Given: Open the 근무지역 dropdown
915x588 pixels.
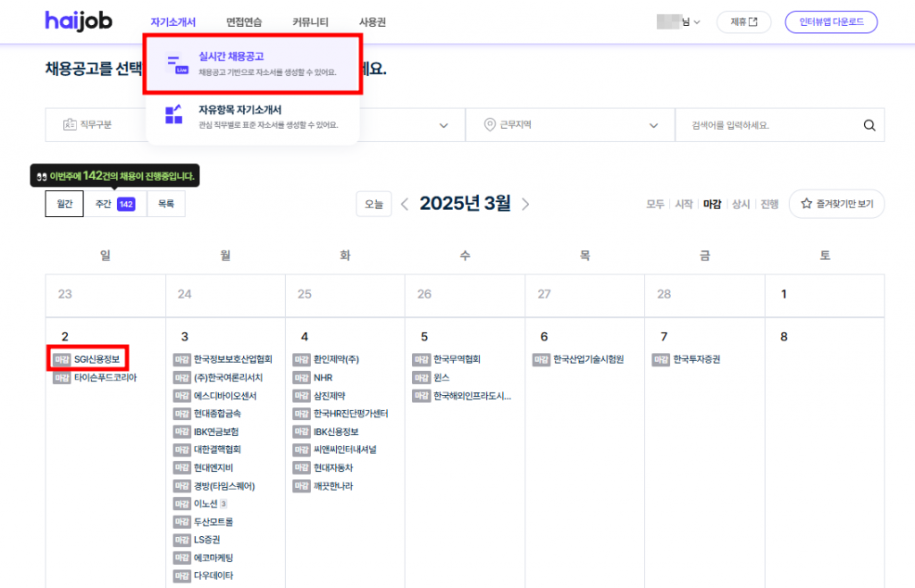Looking at the screenshot, I should 569,125.
